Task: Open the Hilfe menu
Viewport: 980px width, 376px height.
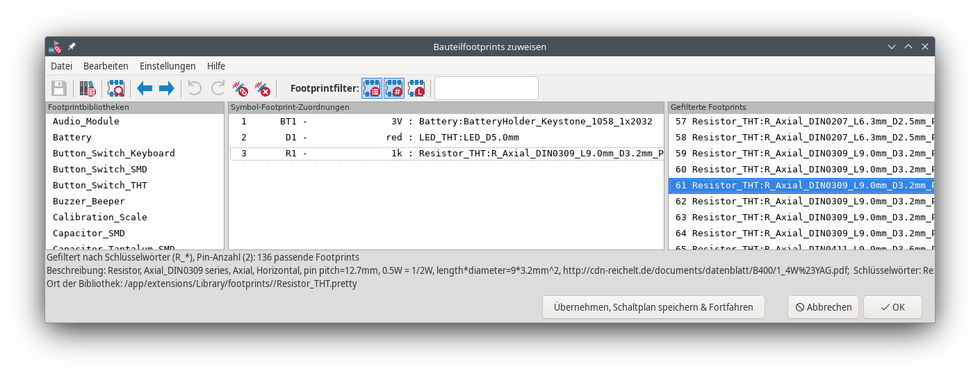Action: point(216,66)
